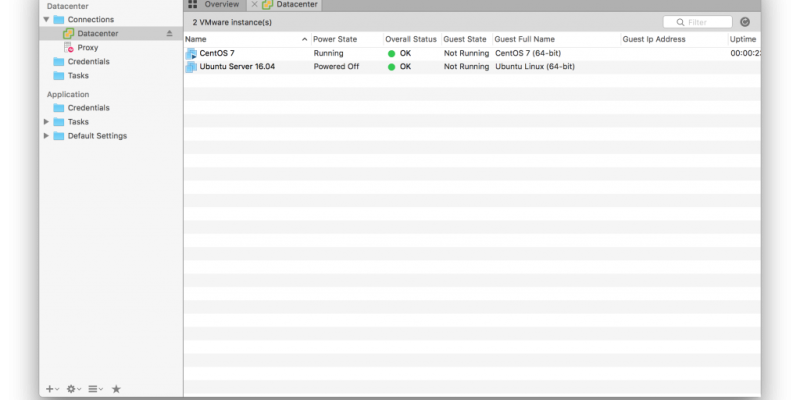Open the gear actions dropdown menu
The image size is (800, 400).
coord(74,388)
